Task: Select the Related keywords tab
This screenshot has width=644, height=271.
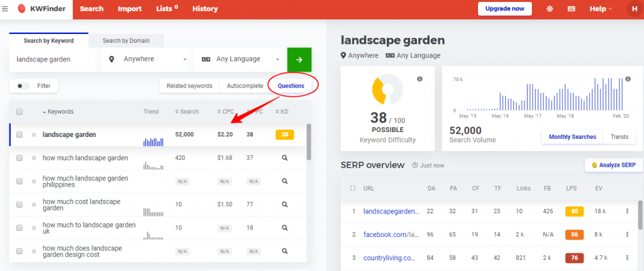Action: coord(189,86)
